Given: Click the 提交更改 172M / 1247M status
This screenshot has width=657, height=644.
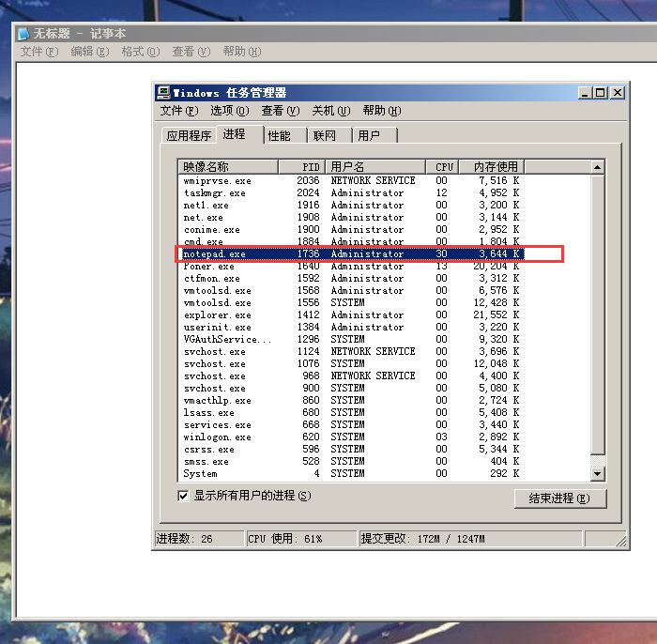Looking at the screenshot, I should coord(471,539).
